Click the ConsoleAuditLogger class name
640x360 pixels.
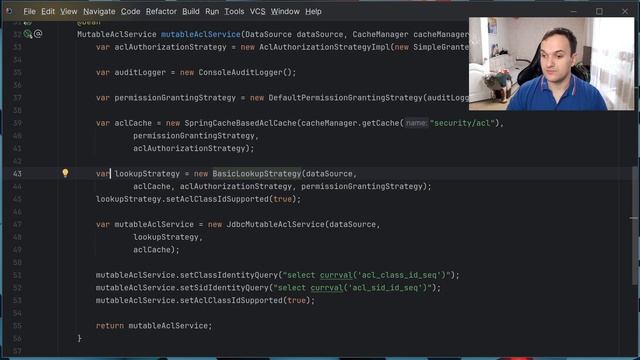(240, 72)
